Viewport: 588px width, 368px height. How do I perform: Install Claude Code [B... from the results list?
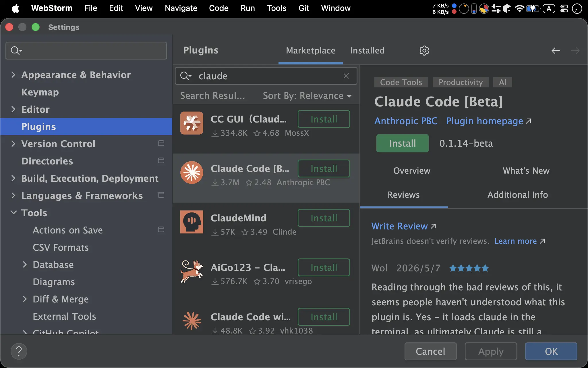click(x=324, y=168)
